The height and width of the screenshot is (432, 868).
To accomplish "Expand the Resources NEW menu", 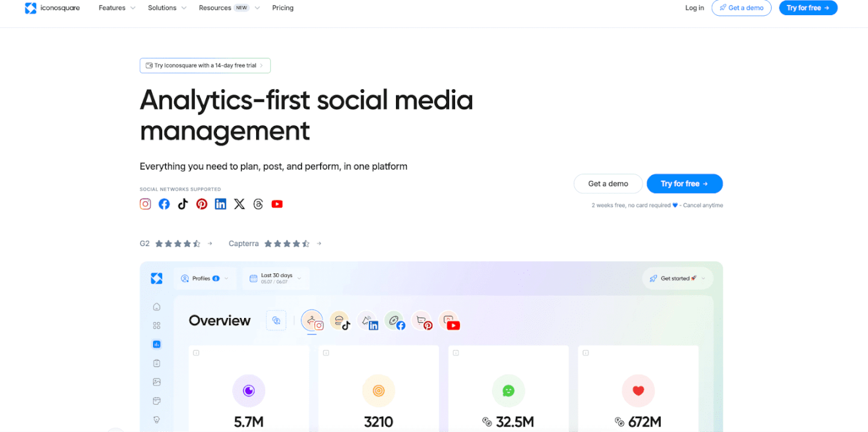I will tap(229, 8).
